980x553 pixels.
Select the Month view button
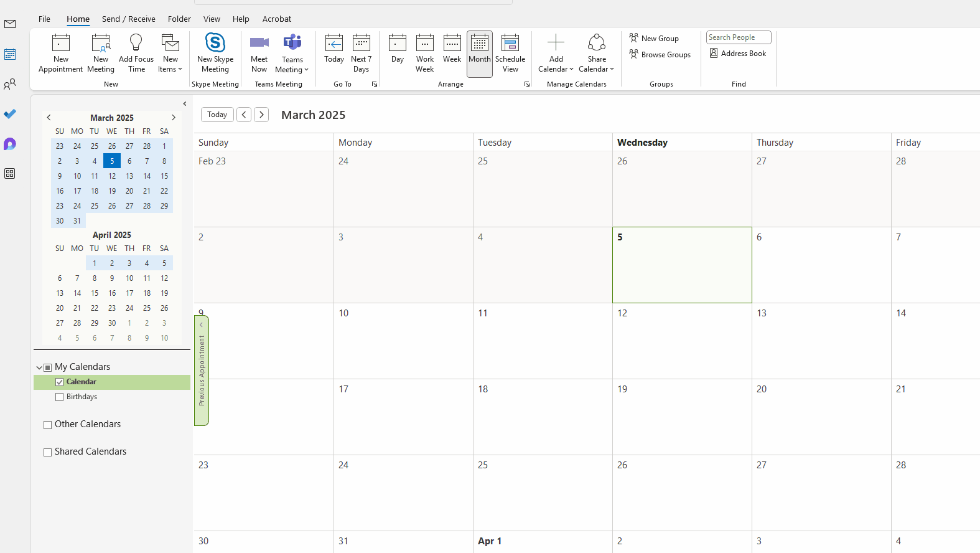click(x=480, y=54)
